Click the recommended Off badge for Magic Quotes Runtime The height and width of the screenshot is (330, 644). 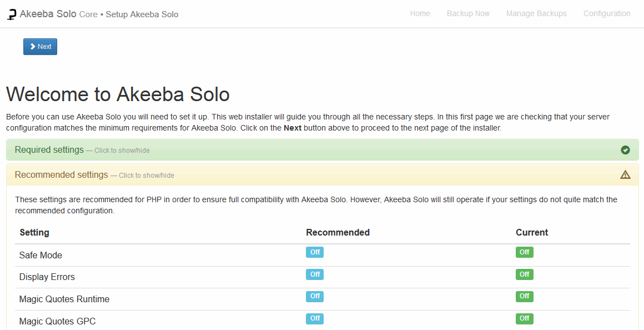[x=314, y=296]
